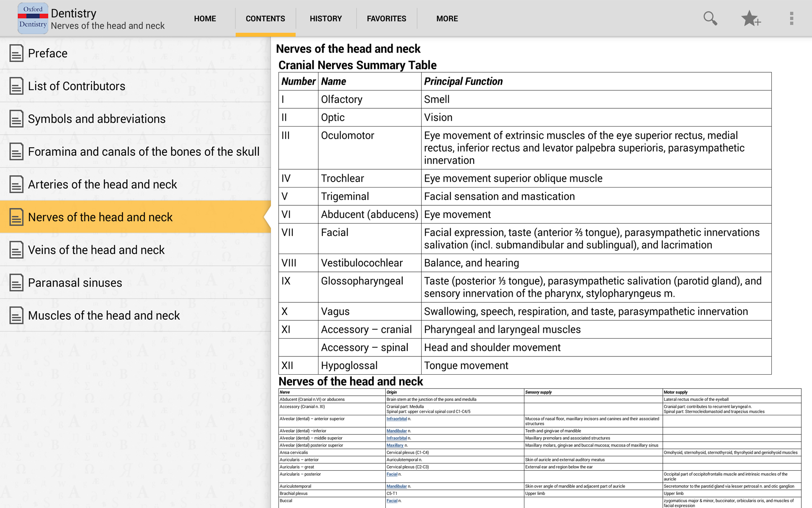Click the Muscles of the head document icon
Viewport: 812px width, 508px height.
(16, 316)
